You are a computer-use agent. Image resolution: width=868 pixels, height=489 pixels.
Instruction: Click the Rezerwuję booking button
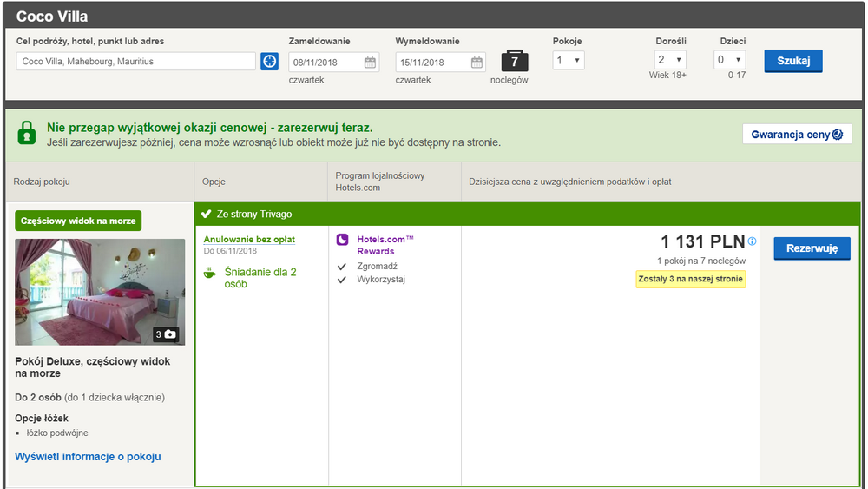812,248
